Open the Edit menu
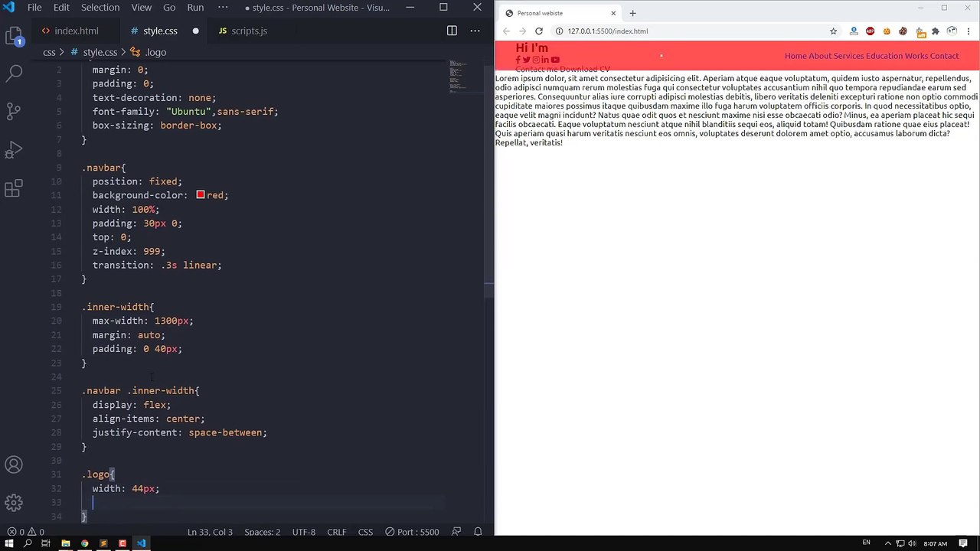The image size is (980, 551). 61,8
